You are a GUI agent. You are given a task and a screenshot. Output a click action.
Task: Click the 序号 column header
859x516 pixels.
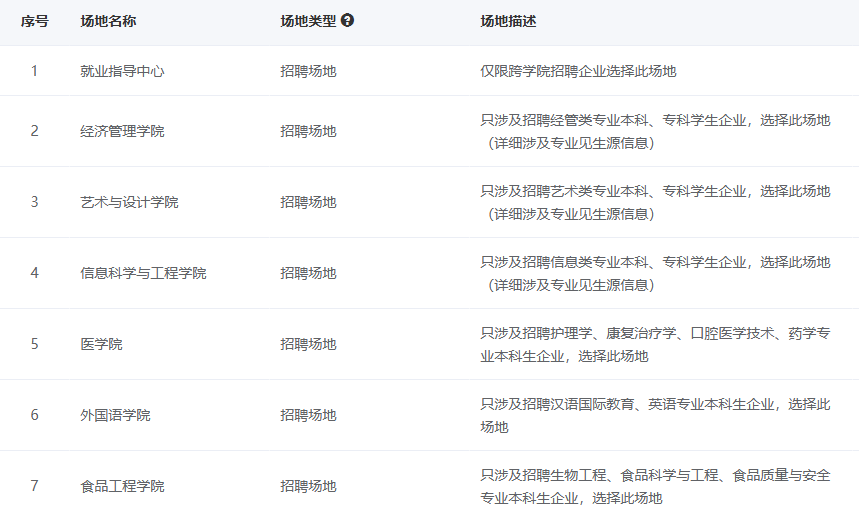point(34,21)
